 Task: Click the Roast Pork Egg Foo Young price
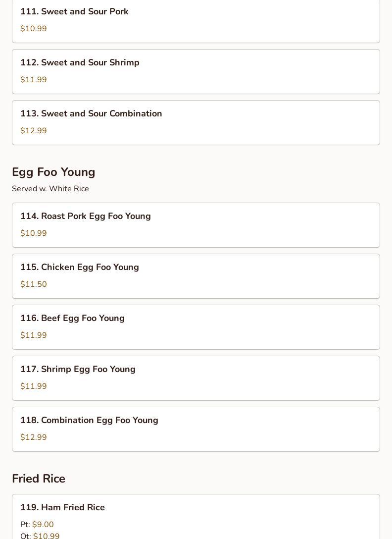pos(34,233)
